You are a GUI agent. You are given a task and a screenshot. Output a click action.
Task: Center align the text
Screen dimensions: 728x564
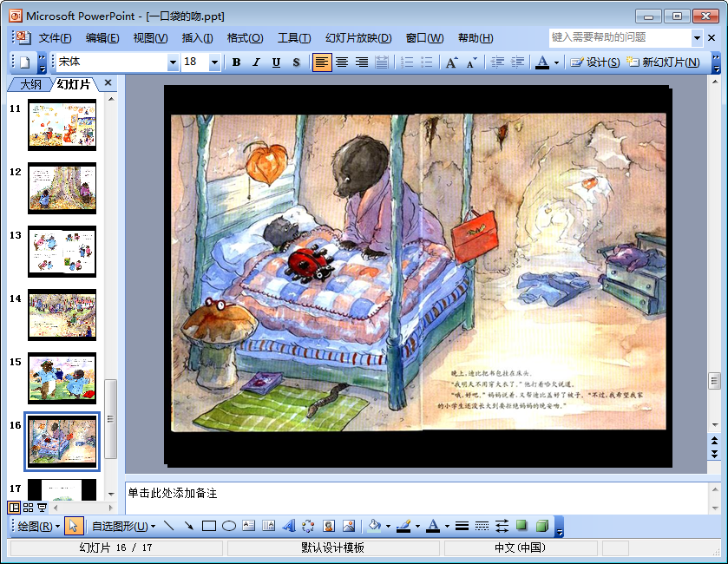[342, 62]
